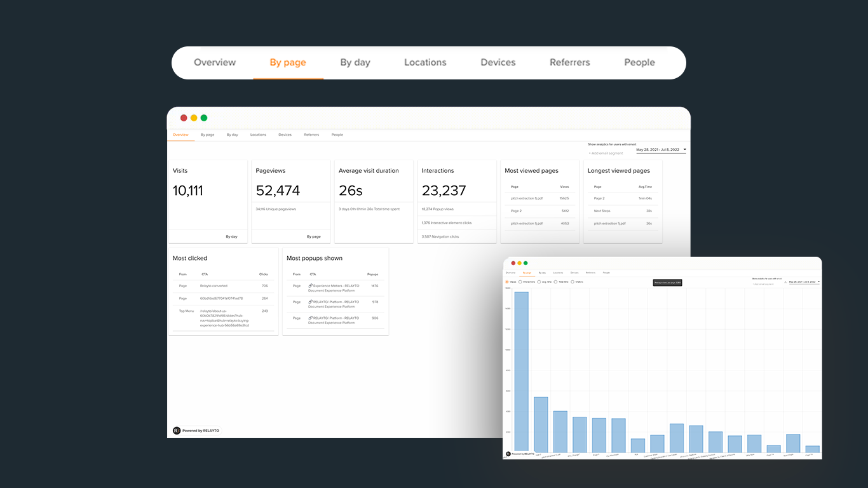Image resolution: width=868 pixels, height=488 pixels.
Task: Click the 10,111 visits value
Action: 187,191
